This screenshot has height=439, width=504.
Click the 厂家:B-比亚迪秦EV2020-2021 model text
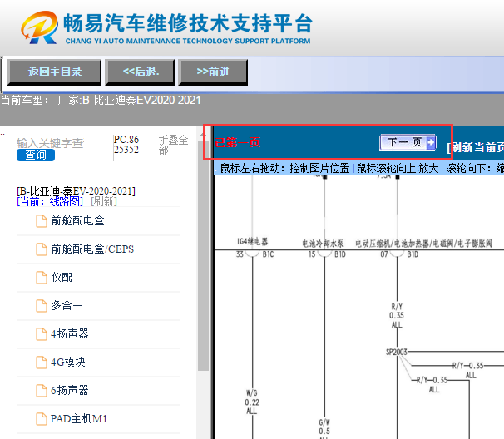129,101
